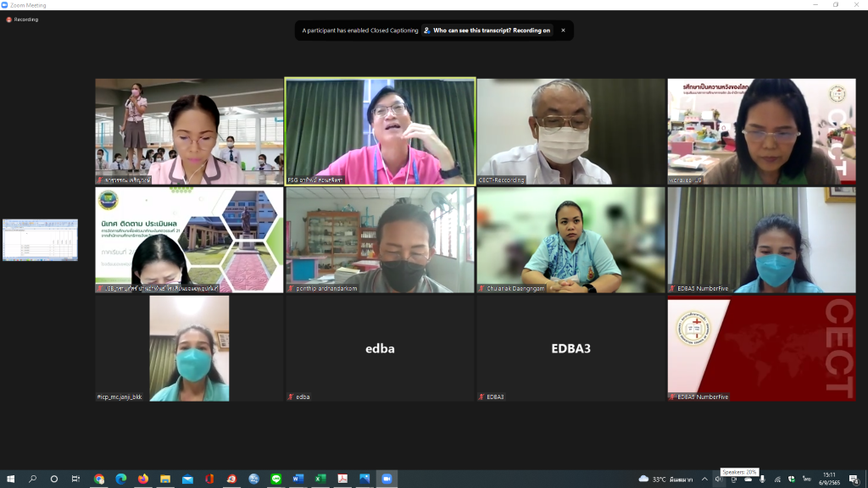Click the Zoom icon on the taskbar

click(387, 479)
